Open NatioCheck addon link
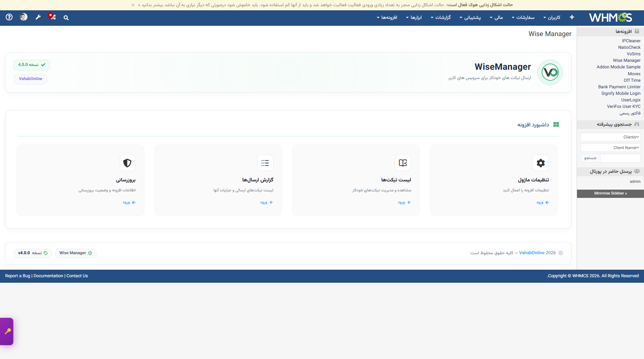 point(629,47)
